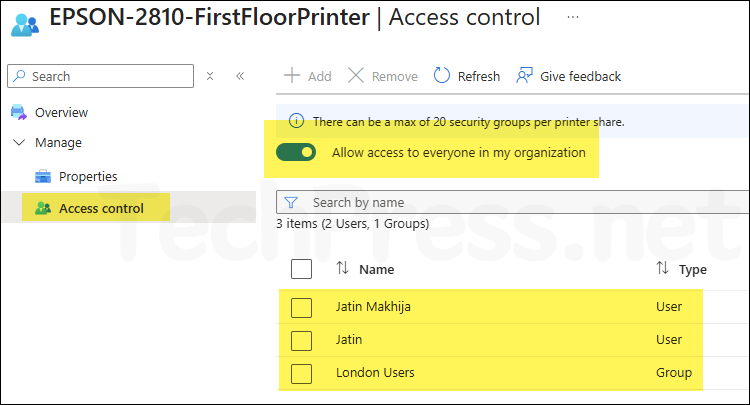Screen dimensions: 750x405
Task: Sort the list by Name arrows icon
Action: [342, 268]
